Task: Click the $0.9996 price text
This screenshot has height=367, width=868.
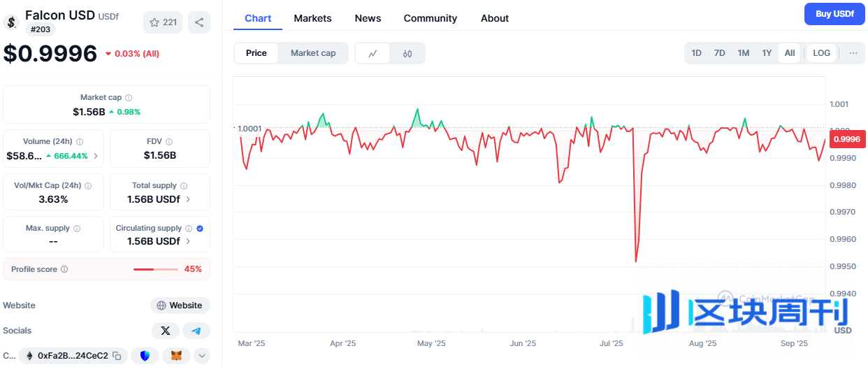Action: [x=50, y=54]
